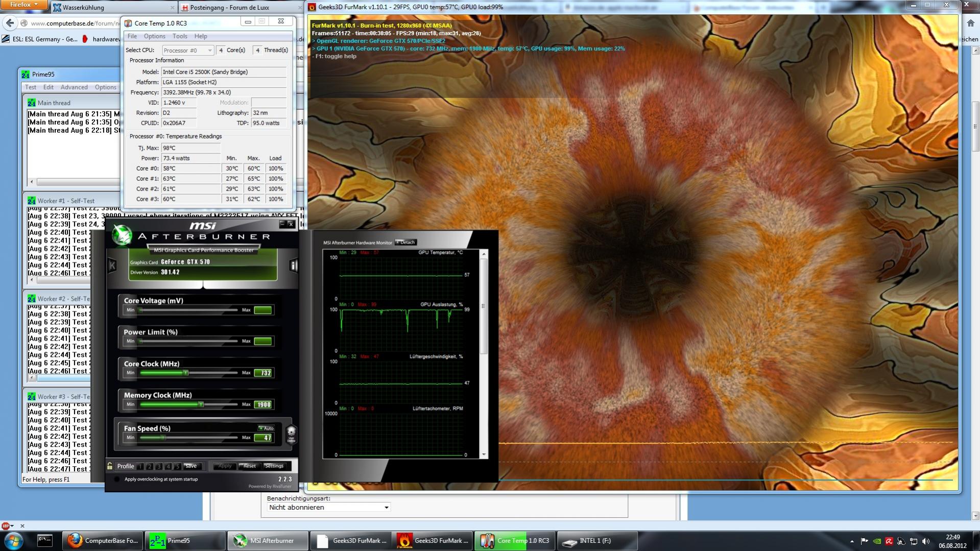
Task: Open the 'Nicht abonnieren' dropdown
Action: coord(329,507)
